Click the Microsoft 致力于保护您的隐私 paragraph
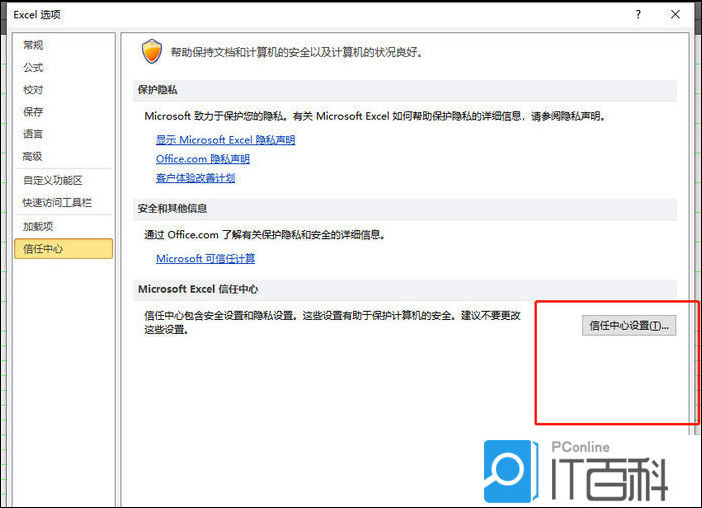The width and height of the screenshot is (702, 508). tap(376, 116)
